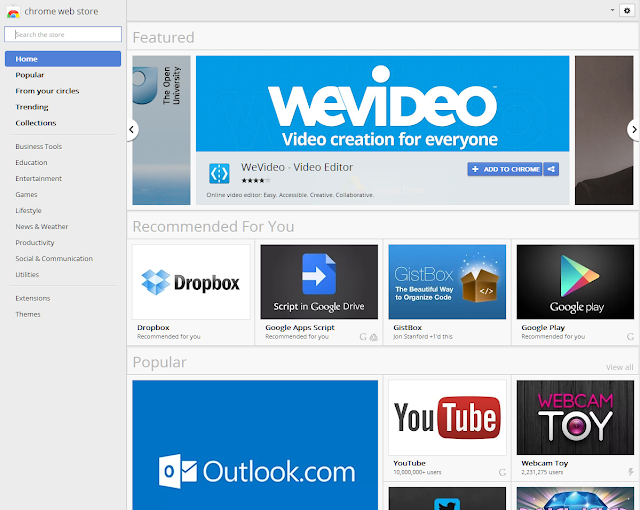
Task: Open the Webcam Toy app tile
Action: [x=575, y=417]
